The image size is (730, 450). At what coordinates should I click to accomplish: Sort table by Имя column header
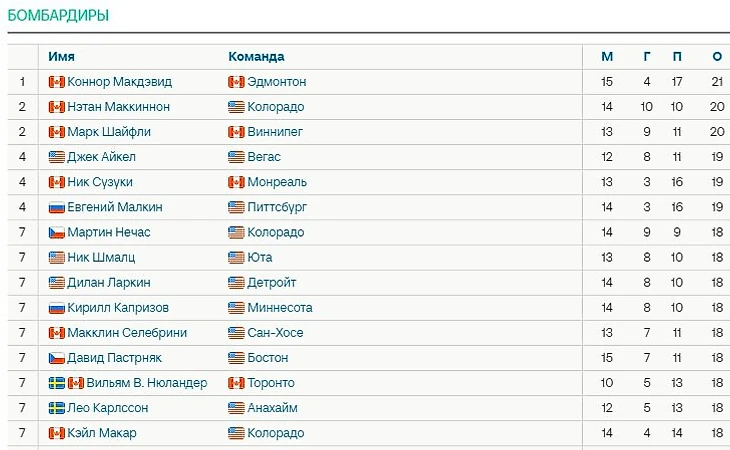pos(61,57)
